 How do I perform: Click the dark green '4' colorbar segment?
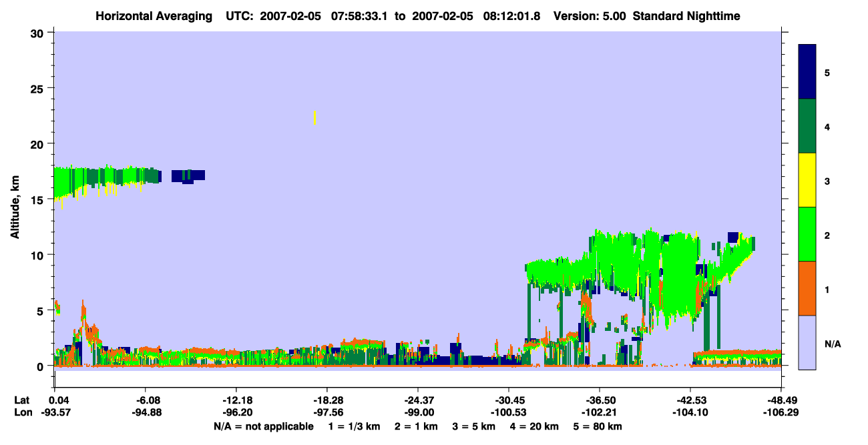[807, 126]
